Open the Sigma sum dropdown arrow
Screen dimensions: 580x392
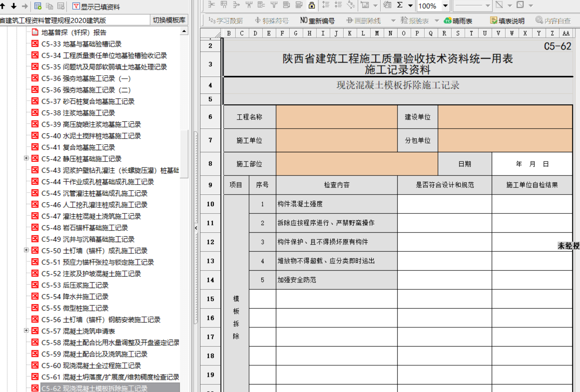pos(410,6)
